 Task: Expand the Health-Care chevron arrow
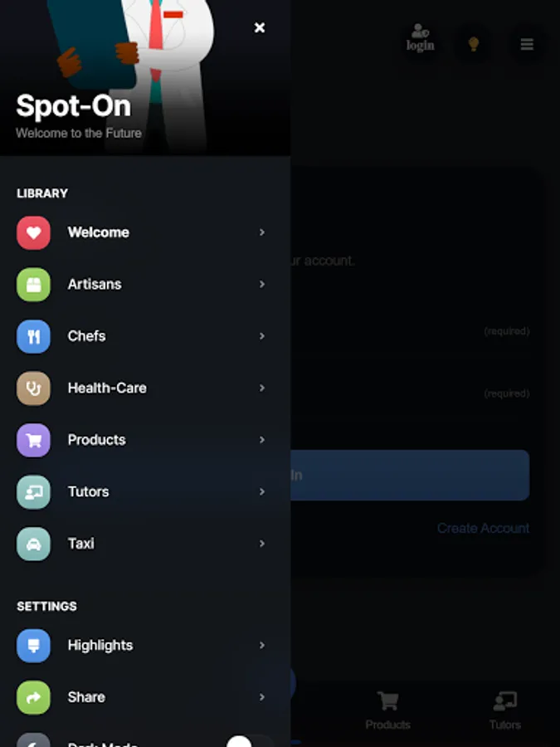pyautogui.click(x=262, y=388)
